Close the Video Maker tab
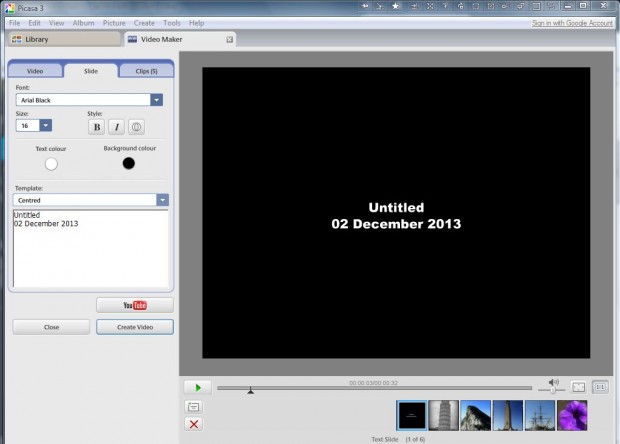Screen dimensions: 620x444 point(229,40)
